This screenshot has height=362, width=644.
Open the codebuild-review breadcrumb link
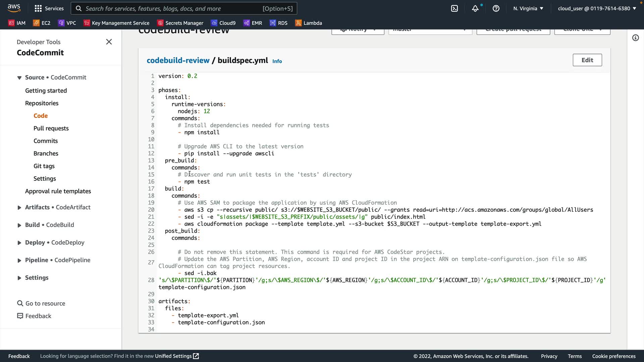point(178,60)
